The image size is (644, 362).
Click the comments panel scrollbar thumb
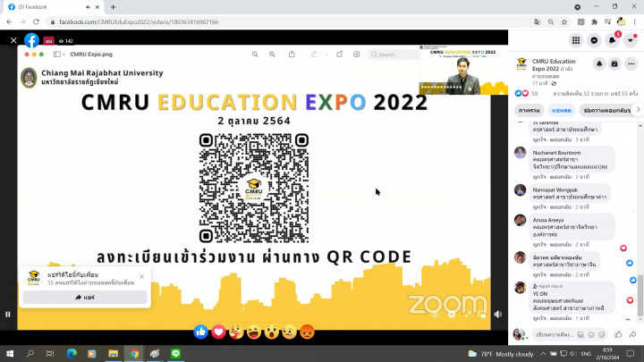tap(640, 296)
